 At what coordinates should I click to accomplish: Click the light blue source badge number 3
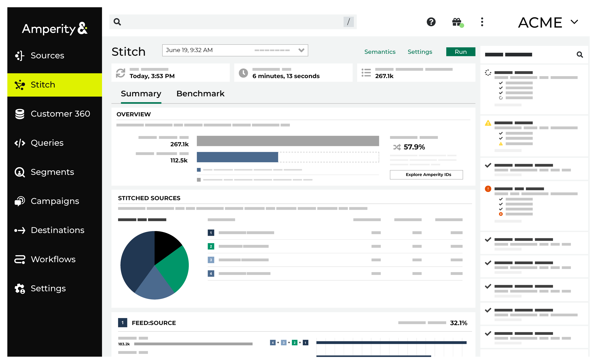point(211,260)
